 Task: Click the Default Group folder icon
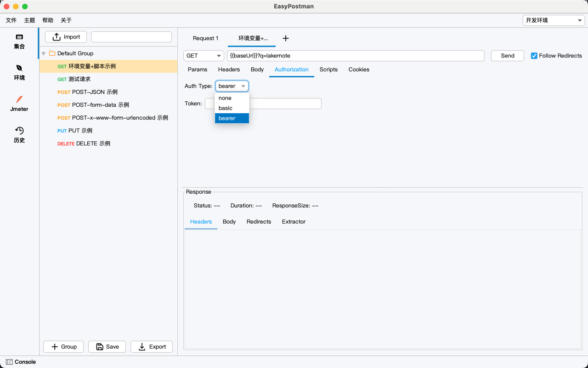point(52,53)
